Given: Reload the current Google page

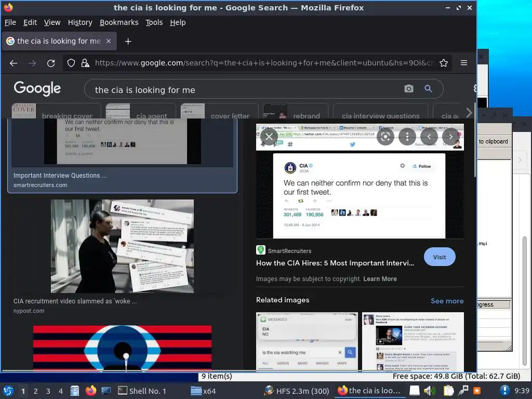Looking at the screenshot, I should pos(51,63).
